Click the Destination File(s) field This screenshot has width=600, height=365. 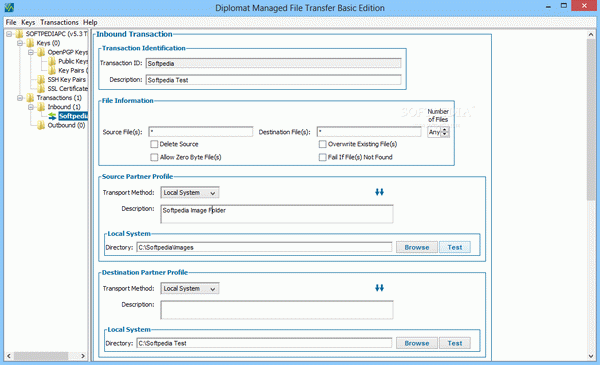tap(369, 132)
